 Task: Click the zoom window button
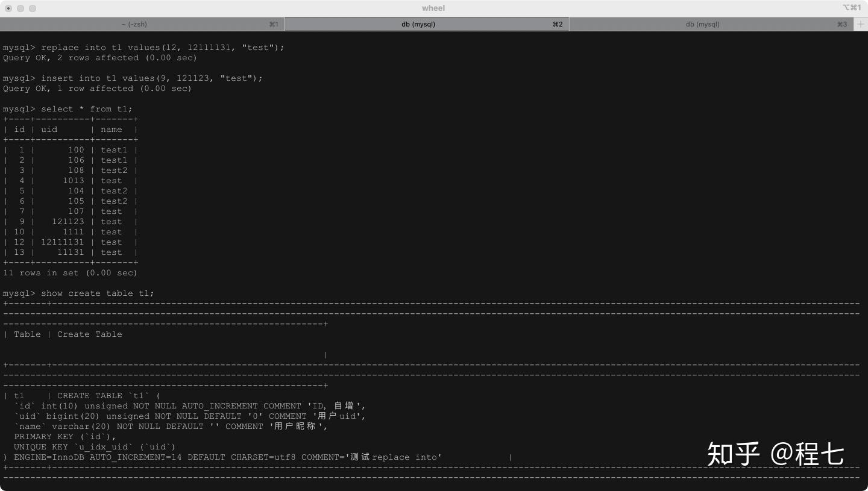(x=33, y=8)
